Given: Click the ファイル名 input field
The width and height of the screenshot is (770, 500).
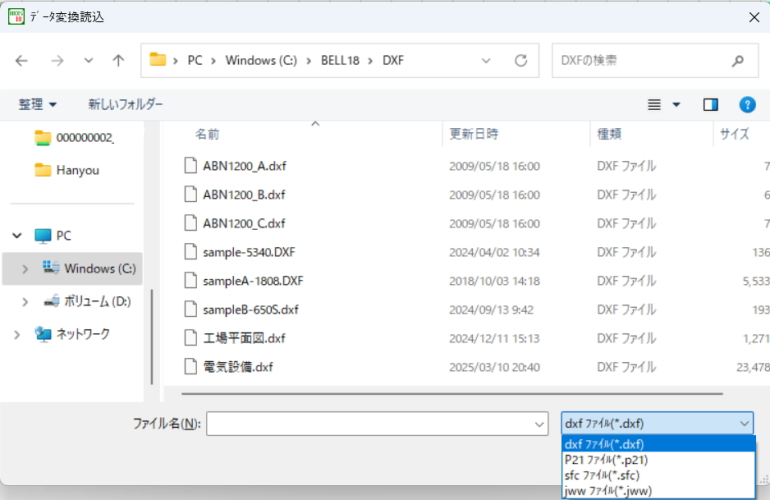Looking at the screenshot, I should click(x=370, y=423).
